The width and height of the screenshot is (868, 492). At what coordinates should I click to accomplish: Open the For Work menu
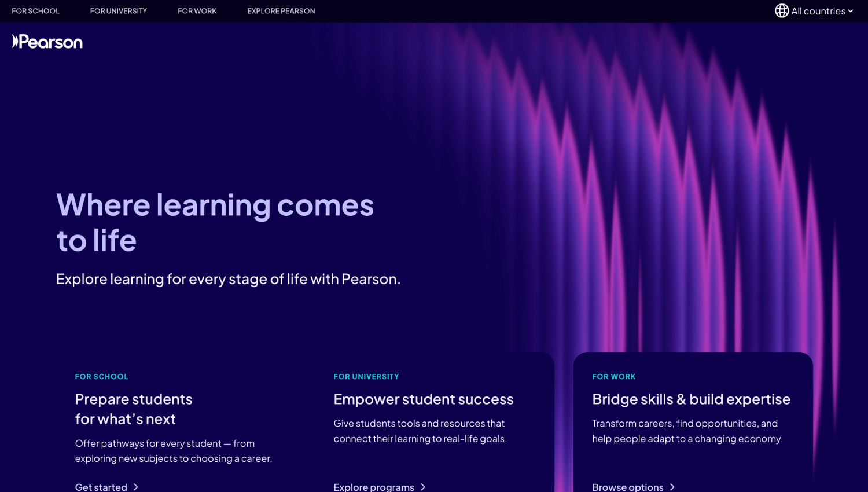[x=197, y=11]
